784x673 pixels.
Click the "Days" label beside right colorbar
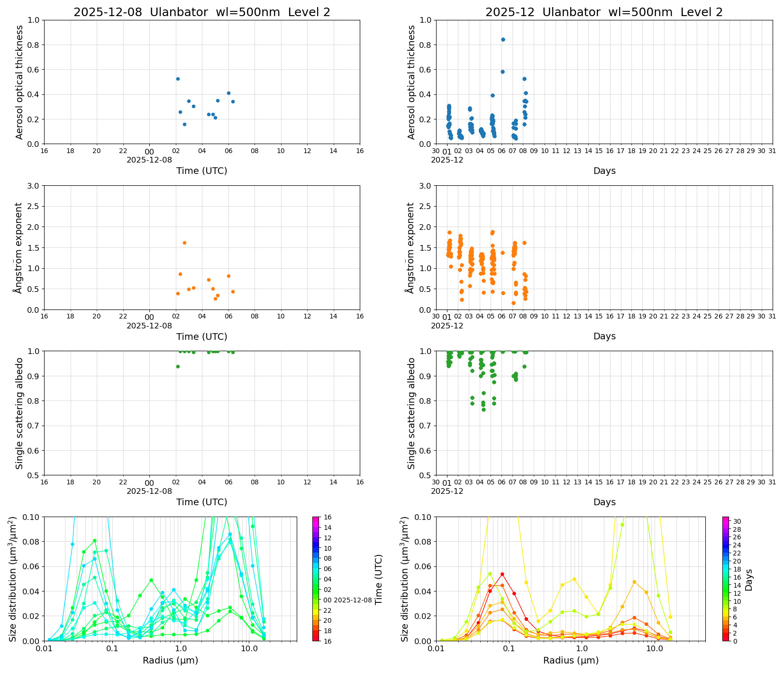pos(749,579)
